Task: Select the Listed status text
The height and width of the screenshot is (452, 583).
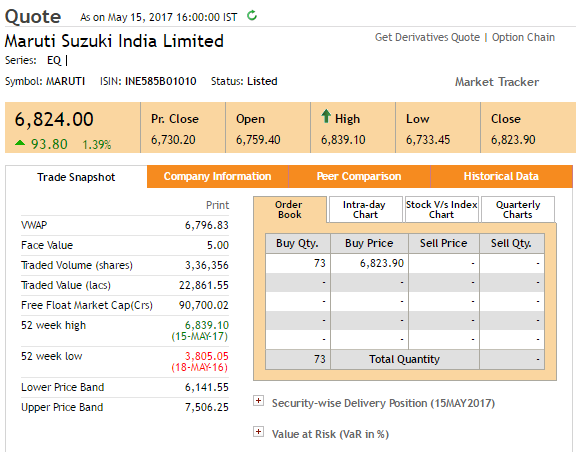Action: coord(262,81)
